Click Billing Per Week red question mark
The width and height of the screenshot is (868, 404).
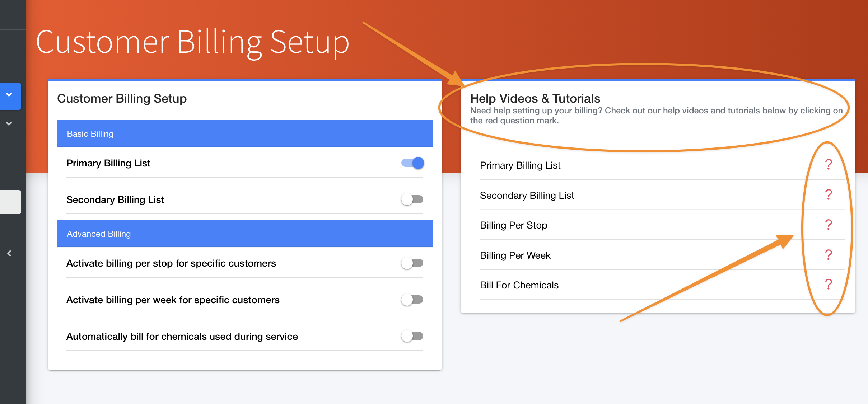[828, 255]
